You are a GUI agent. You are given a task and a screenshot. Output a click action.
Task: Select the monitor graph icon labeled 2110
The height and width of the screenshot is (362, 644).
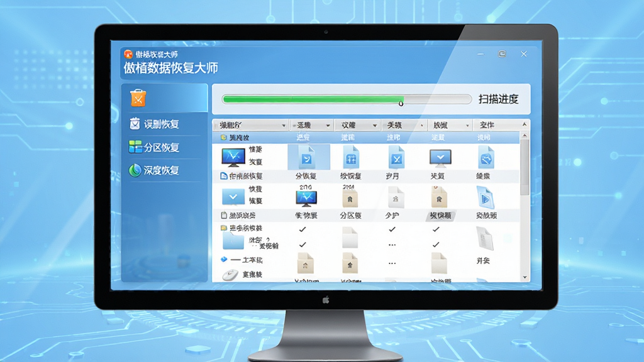[306, 199]
